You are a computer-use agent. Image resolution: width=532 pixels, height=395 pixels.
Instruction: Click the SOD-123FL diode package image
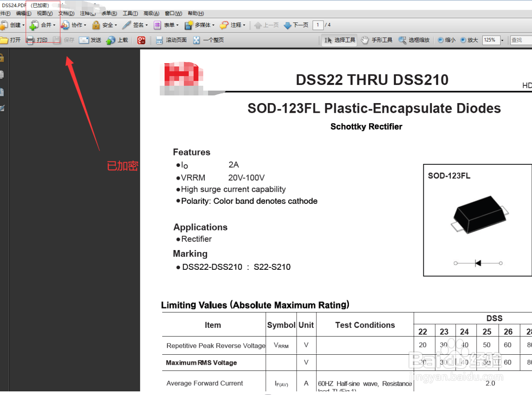pyautogui.click(x=480, y=214)
